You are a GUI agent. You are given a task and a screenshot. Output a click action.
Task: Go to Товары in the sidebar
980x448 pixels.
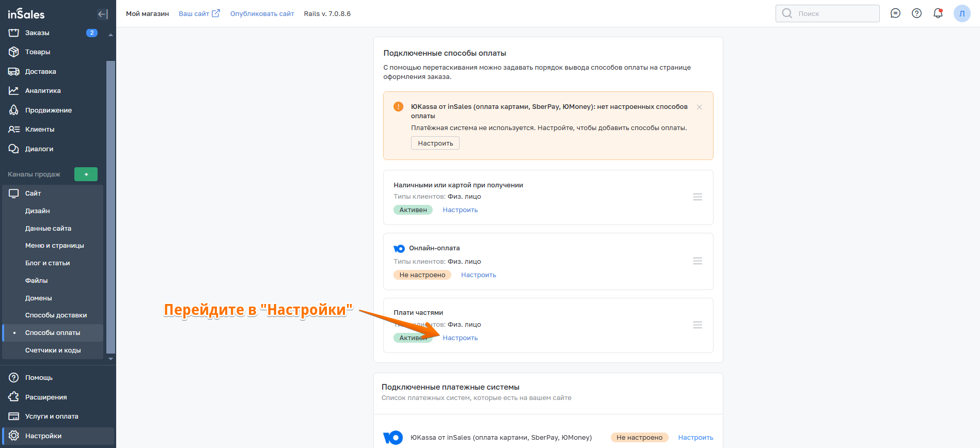(x=38, y=52)
